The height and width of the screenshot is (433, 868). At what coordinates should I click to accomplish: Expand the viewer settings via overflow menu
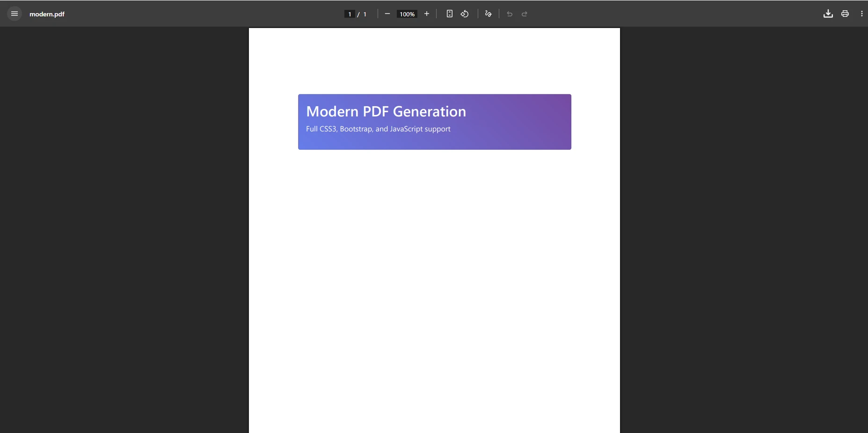point(862,14)
